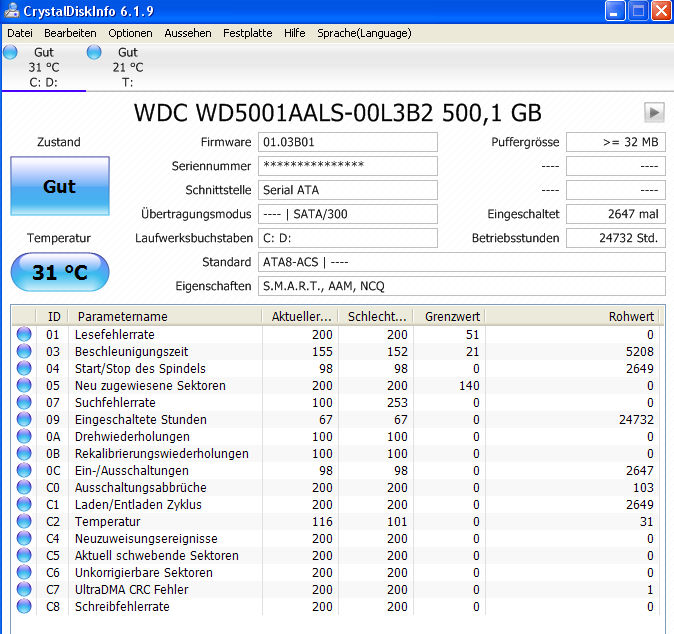674x634 pixels.
Task: Select the Eingeschaltete Stunden parameter name
Action: coord(141,420)
